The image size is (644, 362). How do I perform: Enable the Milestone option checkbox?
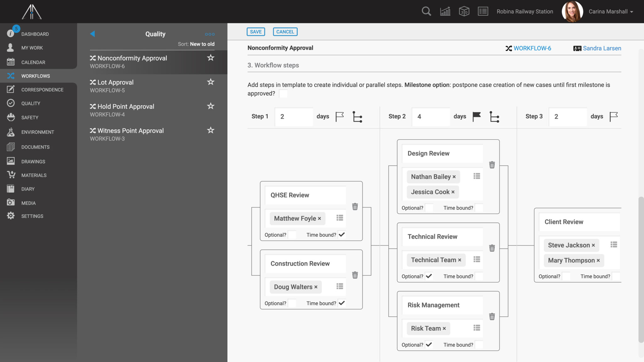point(283,94)
